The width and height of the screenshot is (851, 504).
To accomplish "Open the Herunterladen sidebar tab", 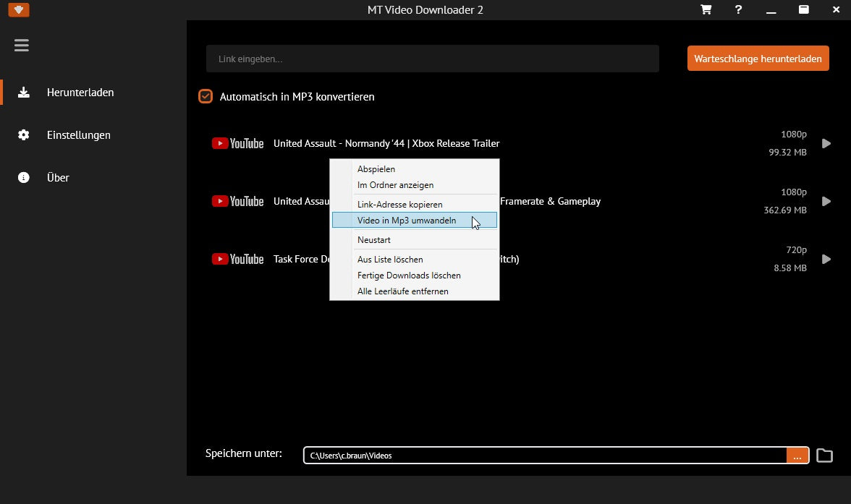I will [x=80, y=93].
